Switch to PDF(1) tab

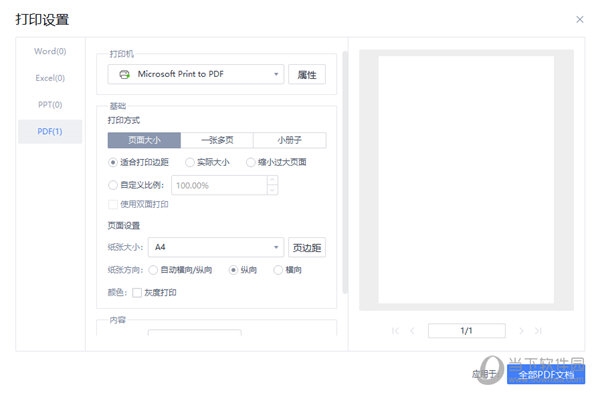pos(50,132)
